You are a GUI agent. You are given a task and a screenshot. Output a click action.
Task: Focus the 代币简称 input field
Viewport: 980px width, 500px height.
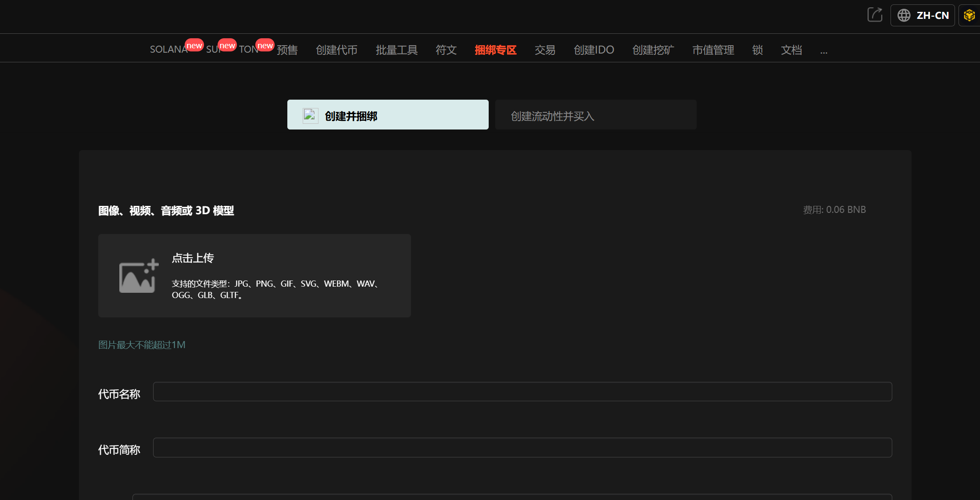[522, 447]
